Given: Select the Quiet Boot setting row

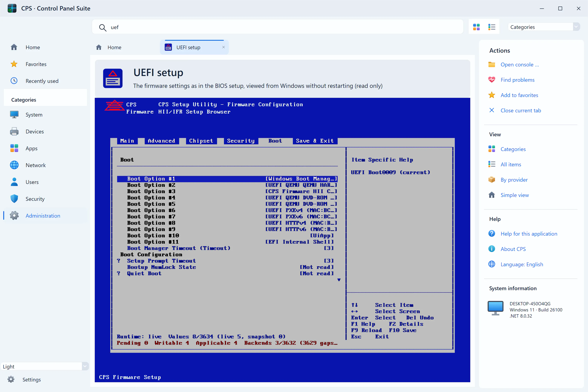Looking at the screenshot, I should coord(227,274).
